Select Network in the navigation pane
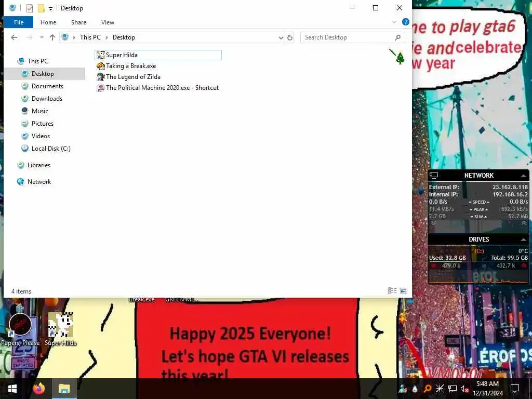Viewport: 532px width, 399px height. [x=39, y=182]
